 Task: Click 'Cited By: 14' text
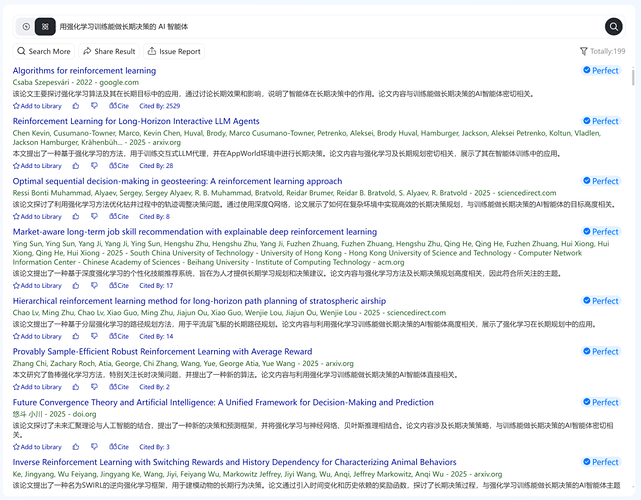156,336
